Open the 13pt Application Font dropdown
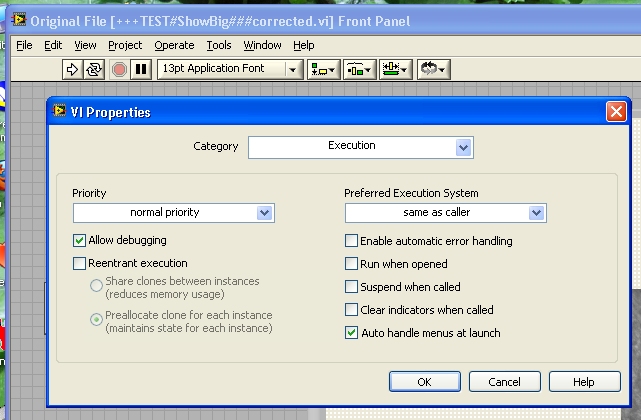Viewport: 641px width, 420px height. coord(230,69)
